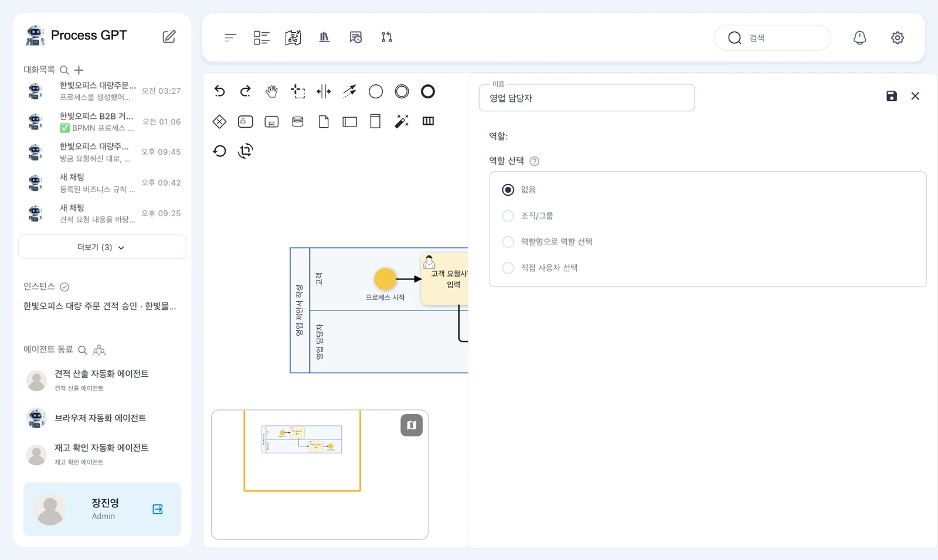Select the '직접 사용자 선택' radio option
The image size is (938, 560).
pos(508,268)
